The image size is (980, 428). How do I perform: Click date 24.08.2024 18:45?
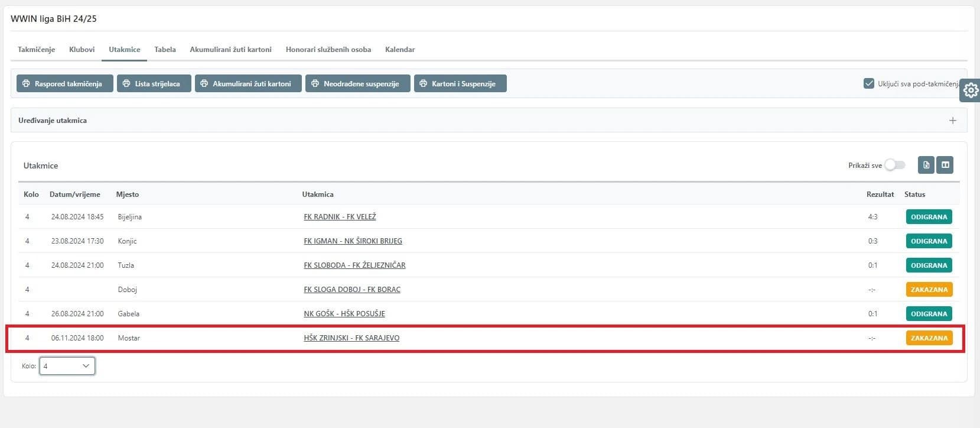click(x=77, y=217)
